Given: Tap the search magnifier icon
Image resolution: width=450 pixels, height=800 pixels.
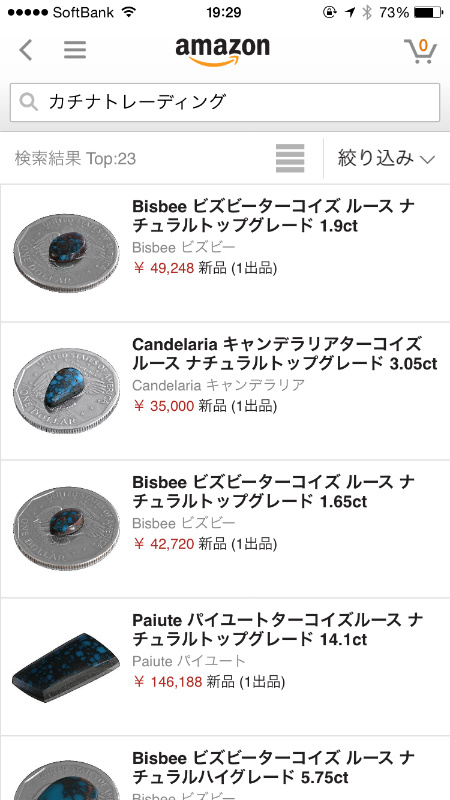Looking at the screenshot, I should coord(29,102).
